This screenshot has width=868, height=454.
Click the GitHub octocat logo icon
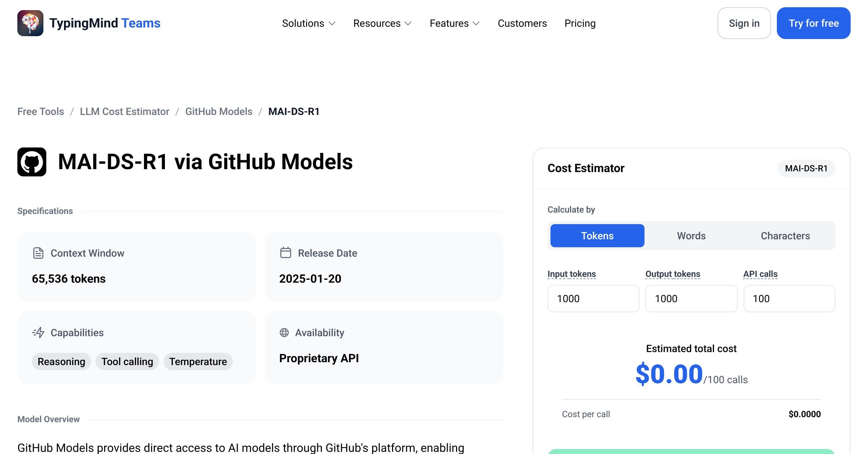pos(32,162)
